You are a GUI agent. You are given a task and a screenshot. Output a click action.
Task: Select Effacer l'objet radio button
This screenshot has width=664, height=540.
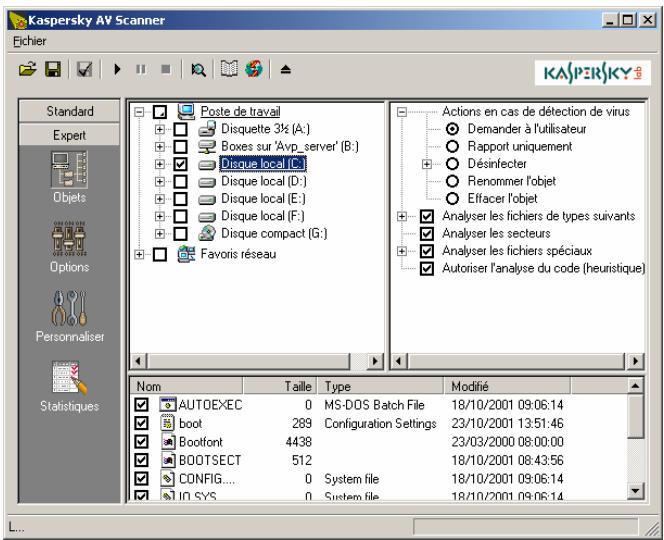[x=452, y=198]
